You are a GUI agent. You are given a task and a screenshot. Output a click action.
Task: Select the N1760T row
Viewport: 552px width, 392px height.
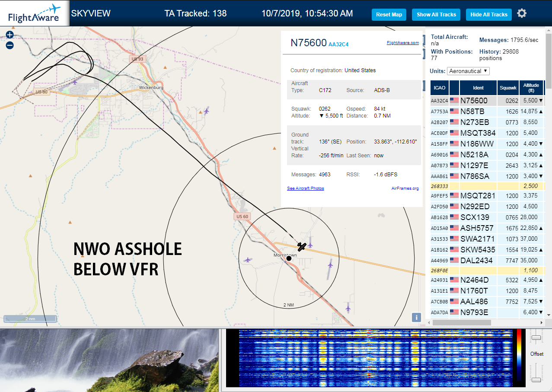[x=487, y=291]
